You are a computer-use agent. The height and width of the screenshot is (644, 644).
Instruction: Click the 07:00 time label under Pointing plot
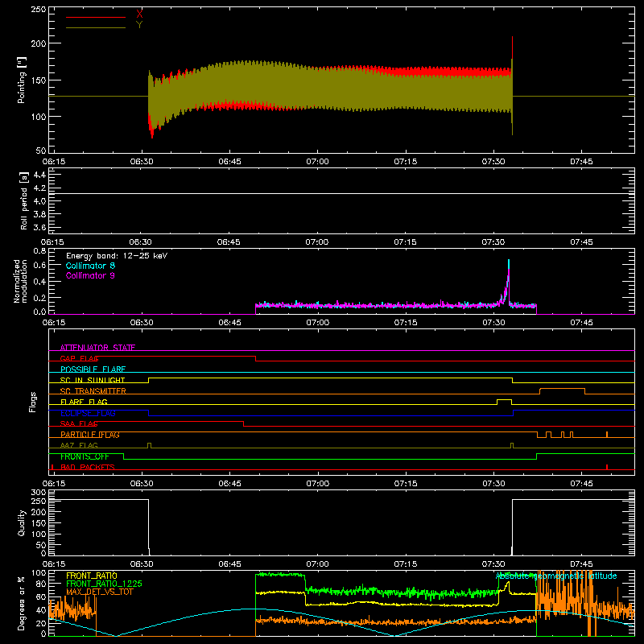click(x=317, y=162)
